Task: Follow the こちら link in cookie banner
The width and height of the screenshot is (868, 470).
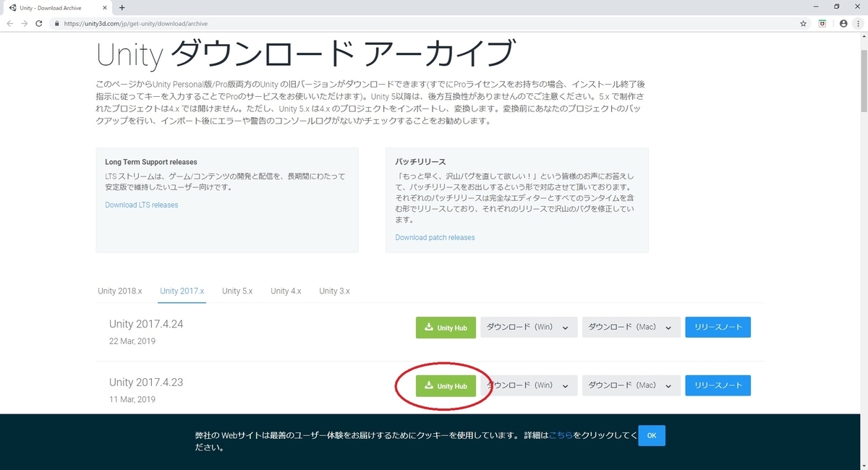Action: pos(561,435)
